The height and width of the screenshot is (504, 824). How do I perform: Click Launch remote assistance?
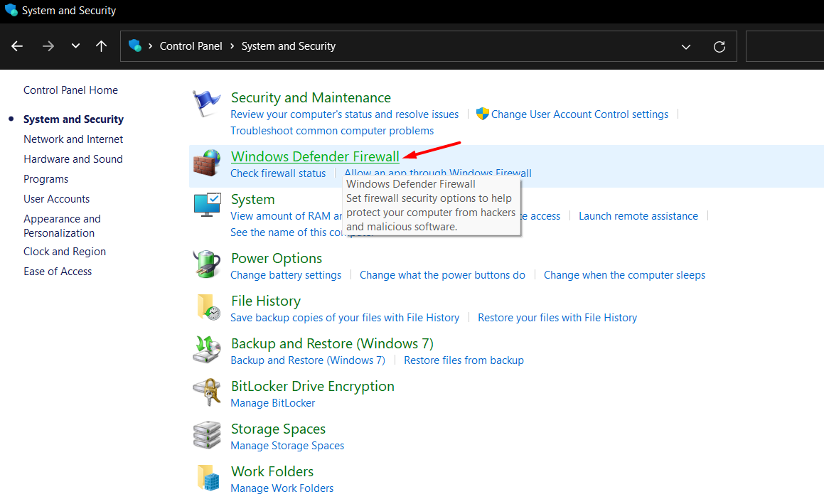638,216
